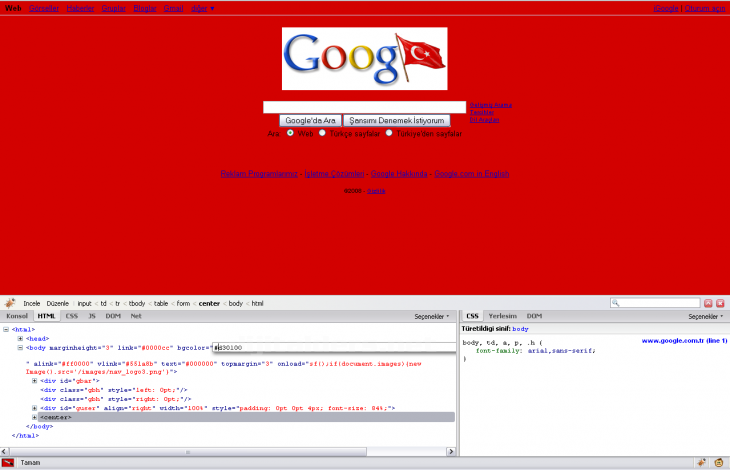Select the center breadcrumb element
This screenshot has height=470, width=730.
pyautogui.click(x=209, y=303)
